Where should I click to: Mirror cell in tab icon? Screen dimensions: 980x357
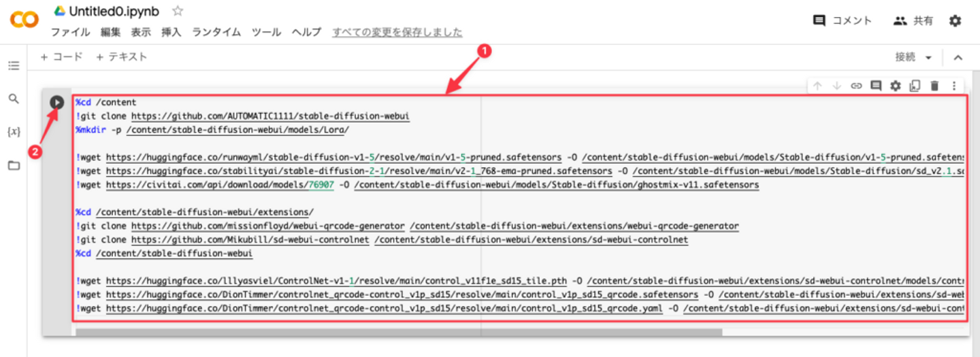click(x=915, y=86)
